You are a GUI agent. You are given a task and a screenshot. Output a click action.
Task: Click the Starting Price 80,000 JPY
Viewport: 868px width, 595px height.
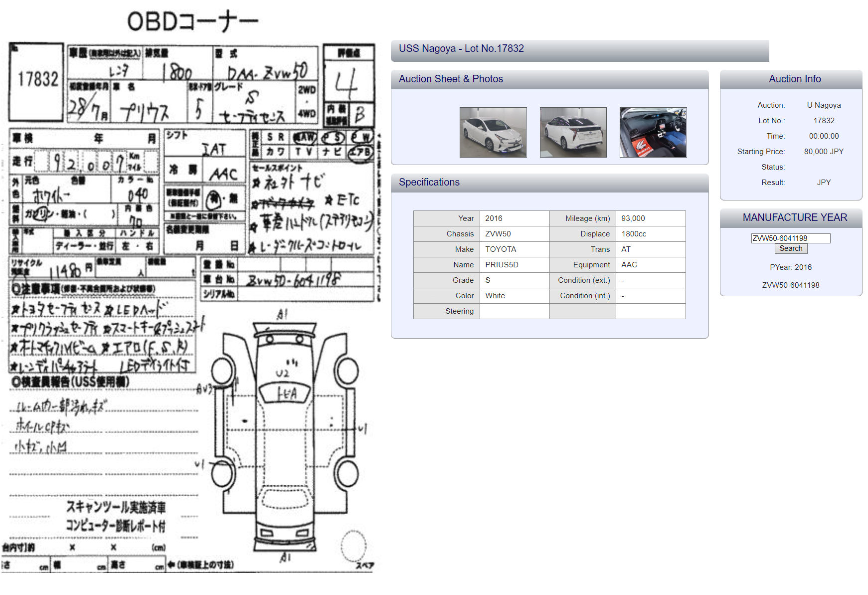[824, 152]
